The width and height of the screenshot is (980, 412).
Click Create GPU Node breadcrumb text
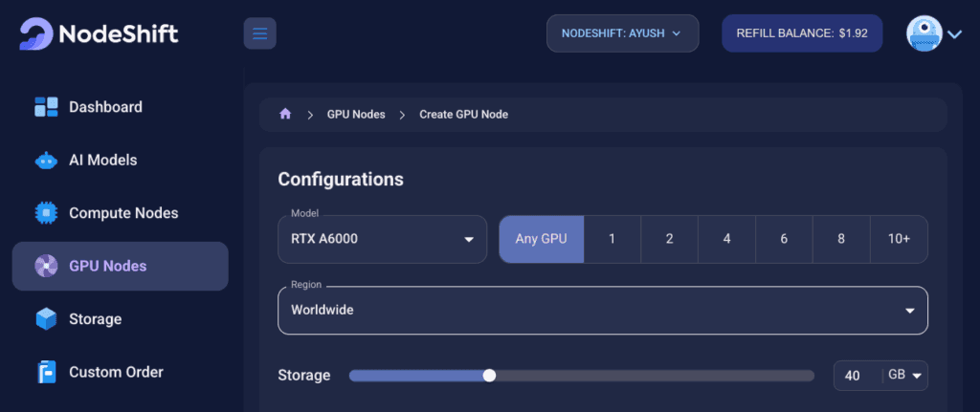click(x=464, y=115)
